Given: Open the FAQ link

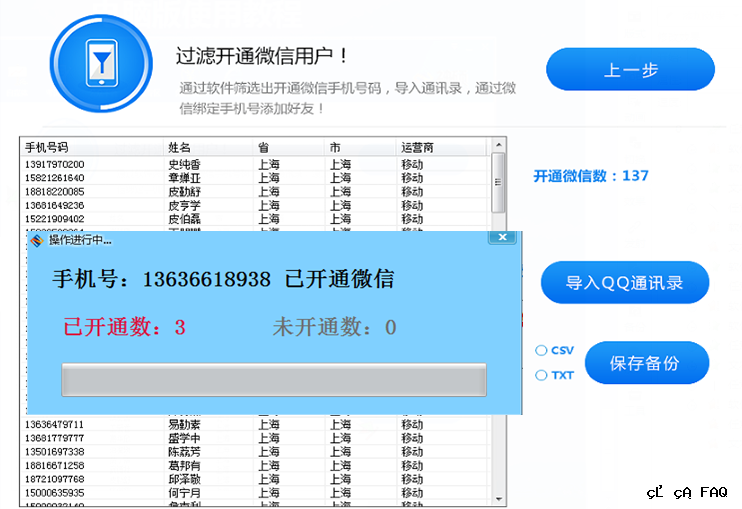Looking at the screenshot, I should [x=713, y=492].
